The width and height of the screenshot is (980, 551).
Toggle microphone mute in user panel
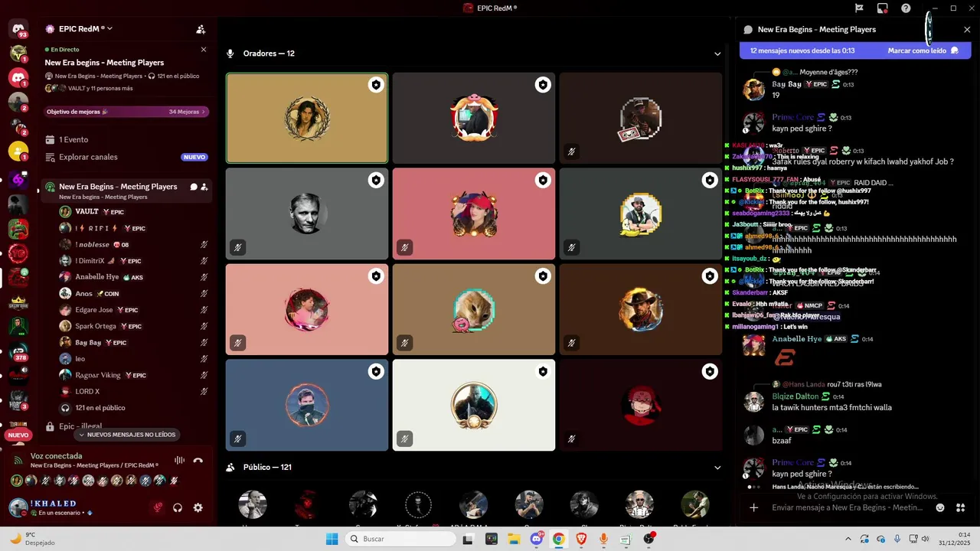pyautogui.click(x=158, y=507)
